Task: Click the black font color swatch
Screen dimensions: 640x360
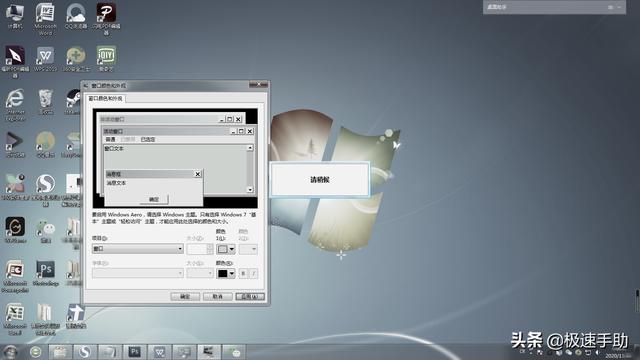Action: 222,273
